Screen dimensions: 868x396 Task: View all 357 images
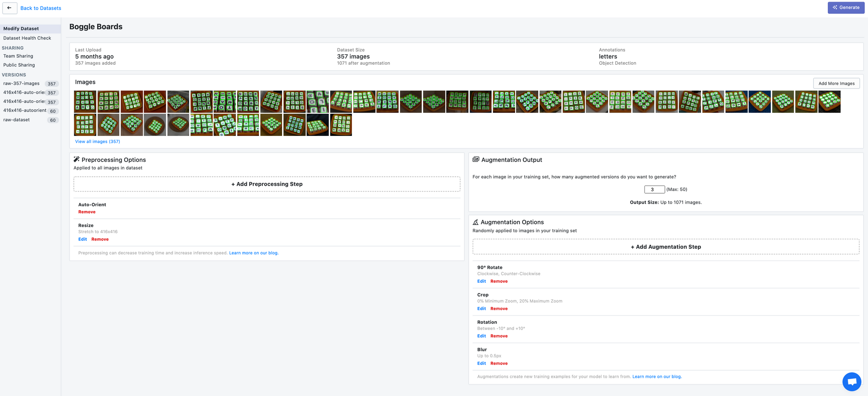pos(97,141)
